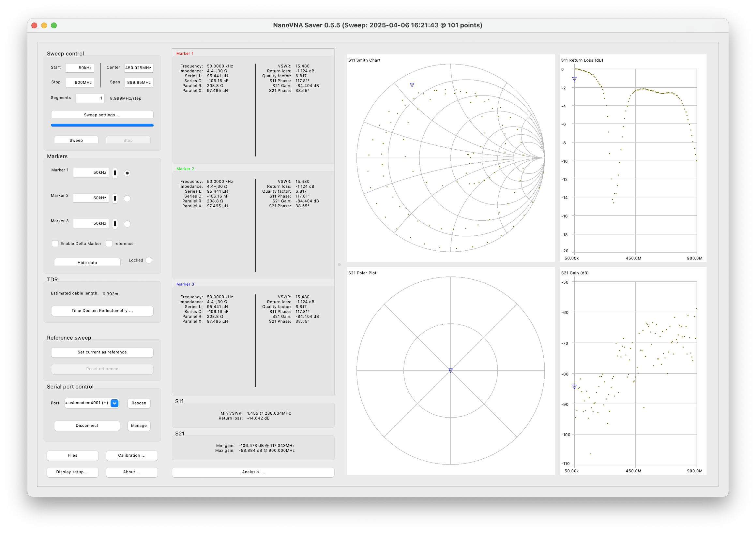The image size is (756, 533).
Task: Click the sweep Start frequency field
Action: point(80,68)
